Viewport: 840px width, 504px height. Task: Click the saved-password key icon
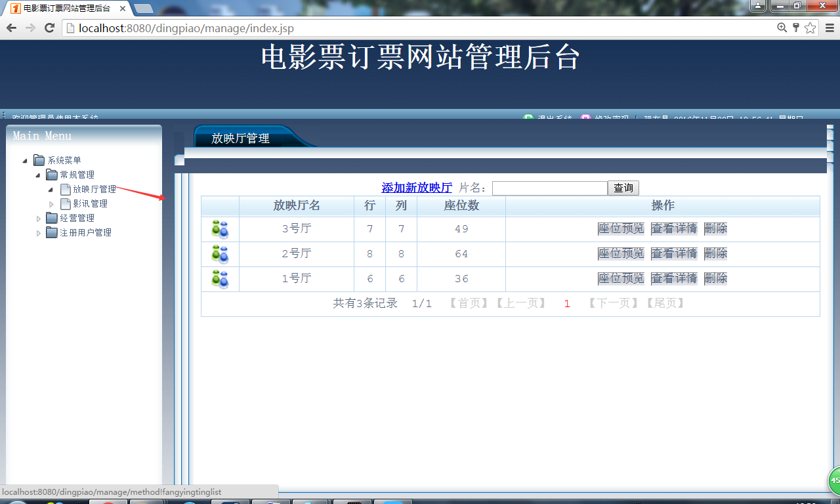pyautogui.click(x=796, y=28)
